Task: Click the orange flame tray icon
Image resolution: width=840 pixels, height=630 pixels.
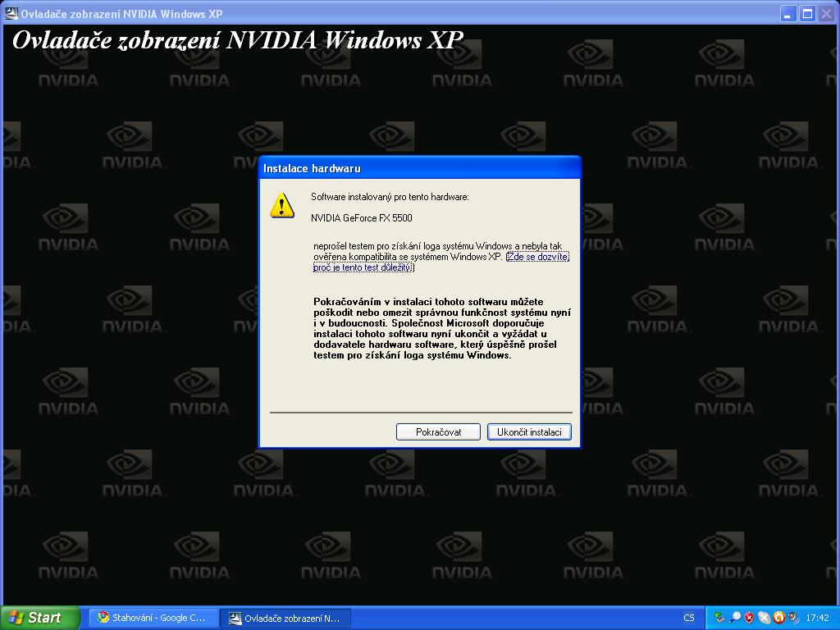Action: pyautogui.click(x=779, y=618)
